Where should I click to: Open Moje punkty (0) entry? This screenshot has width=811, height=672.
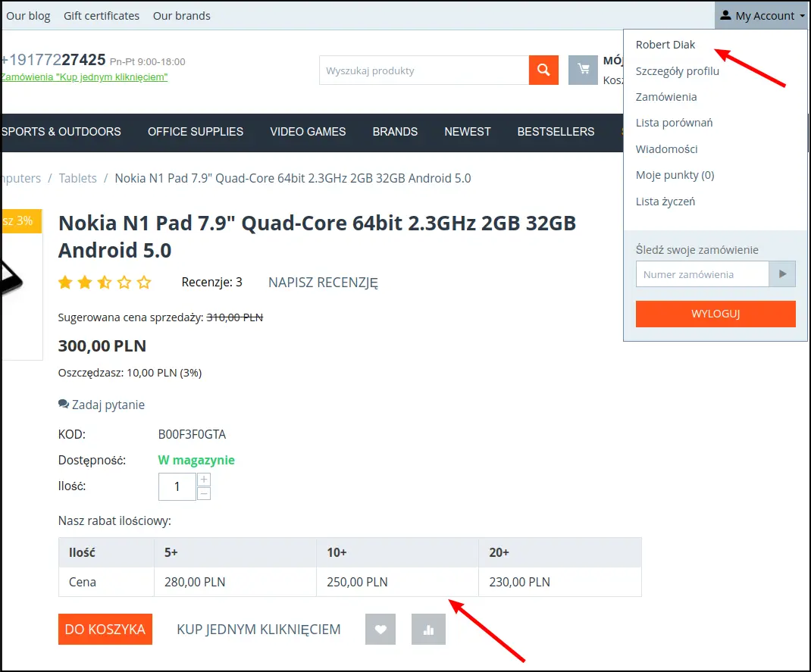[675, 175]
